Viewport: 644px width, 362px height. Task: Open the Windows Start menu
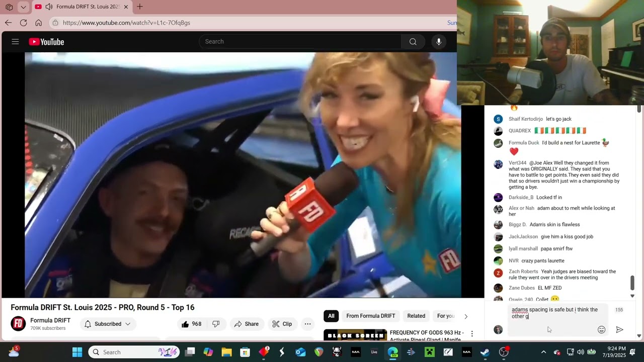pos(77,352)
